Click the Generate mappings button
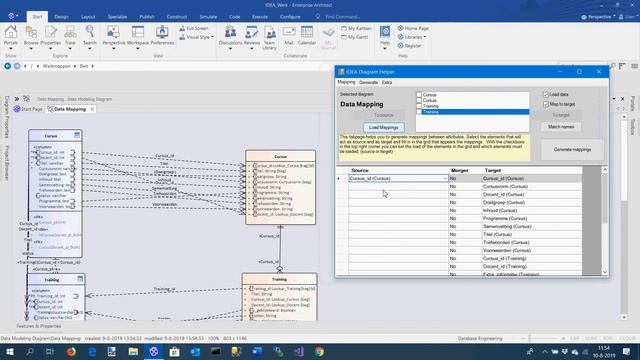 [x=572, y=150]
